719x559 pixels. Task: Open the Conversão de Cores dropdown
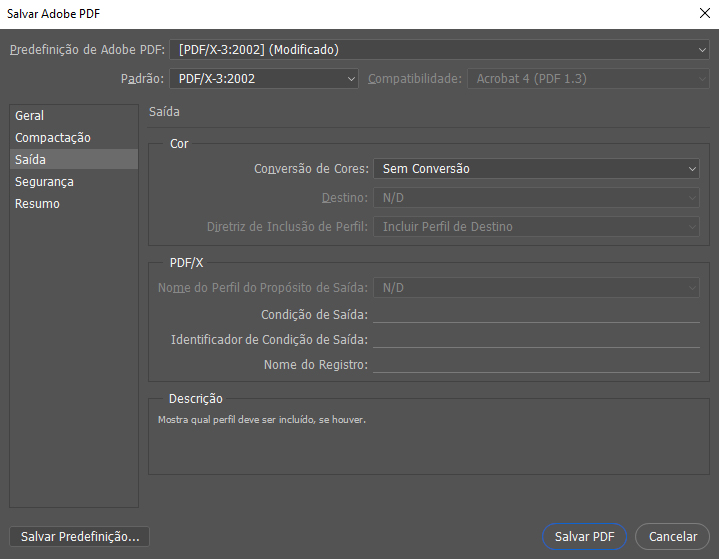536,169
